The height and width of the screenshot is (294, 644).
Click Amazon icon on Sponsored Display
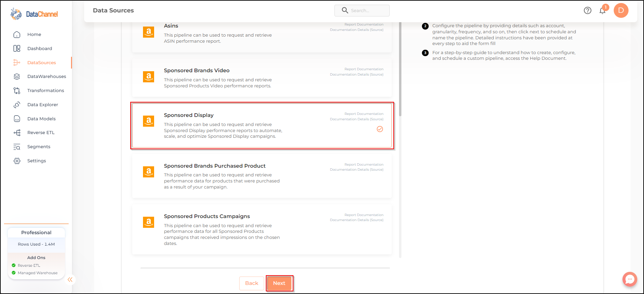148,121
